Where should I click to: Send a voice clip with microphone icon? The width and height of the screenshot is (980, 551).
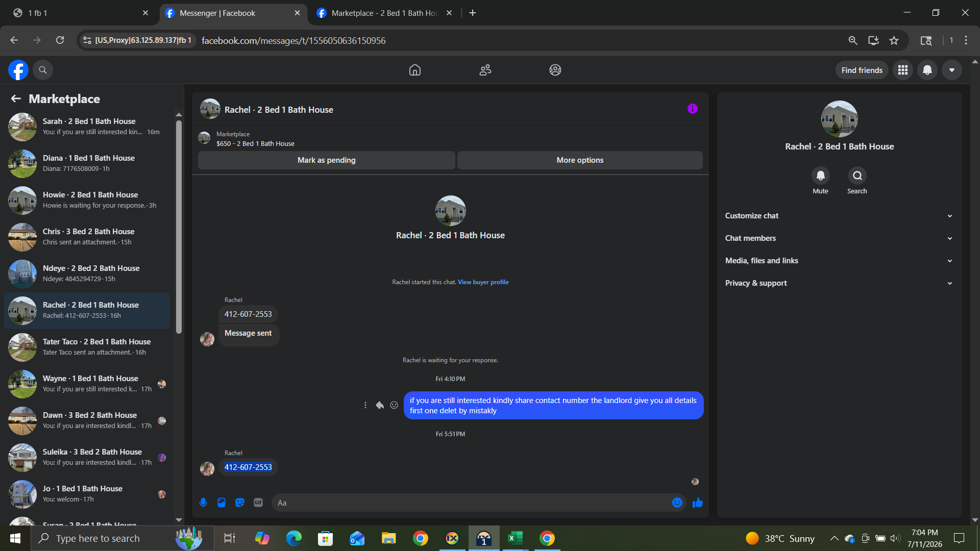203,503
